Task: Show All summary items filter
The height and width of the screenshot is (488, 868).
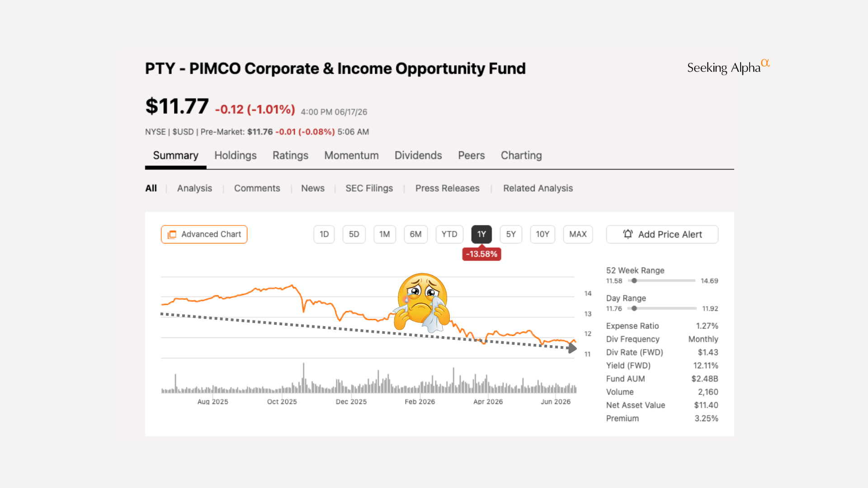Action: pos(151,188)
